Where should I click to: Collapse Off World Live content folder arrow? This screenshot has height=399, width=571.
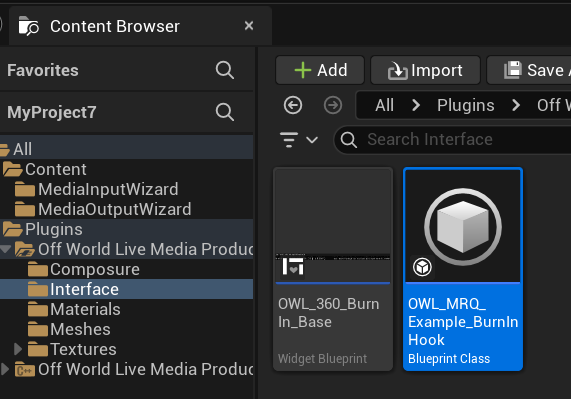click(5, 249)
